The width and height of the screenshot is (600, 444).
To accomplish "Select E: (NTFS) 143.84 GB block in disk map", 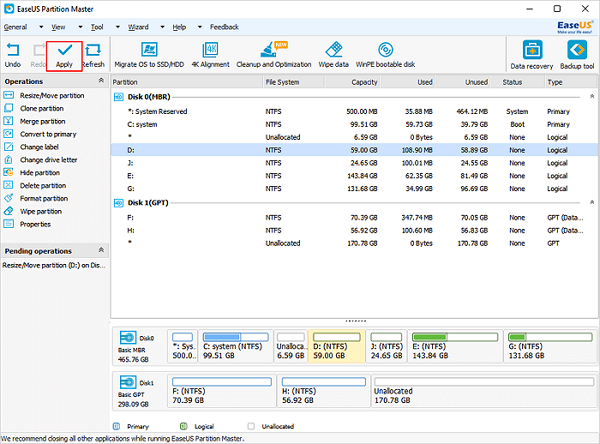I will coord(455,347).
